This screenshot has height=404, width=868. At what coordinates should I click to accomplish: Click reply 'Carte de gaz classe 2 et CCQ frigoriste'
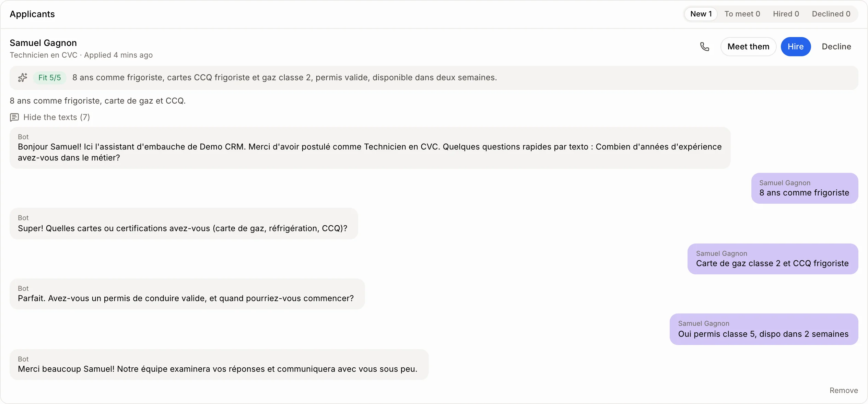[x=773, y=259]
